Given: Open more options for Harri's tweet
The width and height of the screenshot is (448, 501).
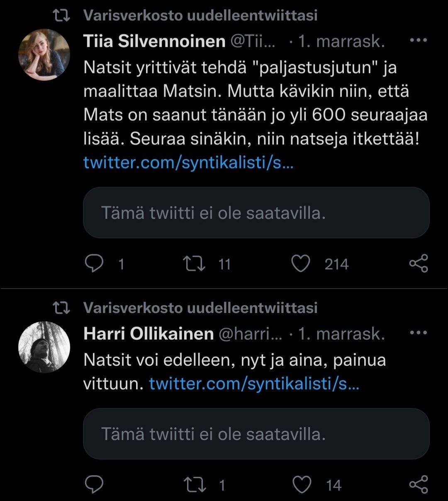Looking at the screenshot, I should coord(418,333).
